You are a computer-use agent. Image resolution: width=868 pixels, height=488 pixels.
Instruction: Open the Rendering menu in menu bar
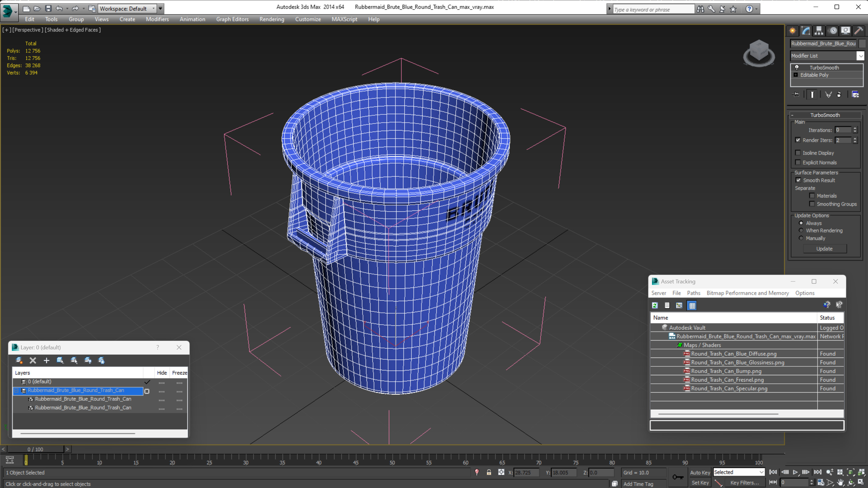coord(271,19)
